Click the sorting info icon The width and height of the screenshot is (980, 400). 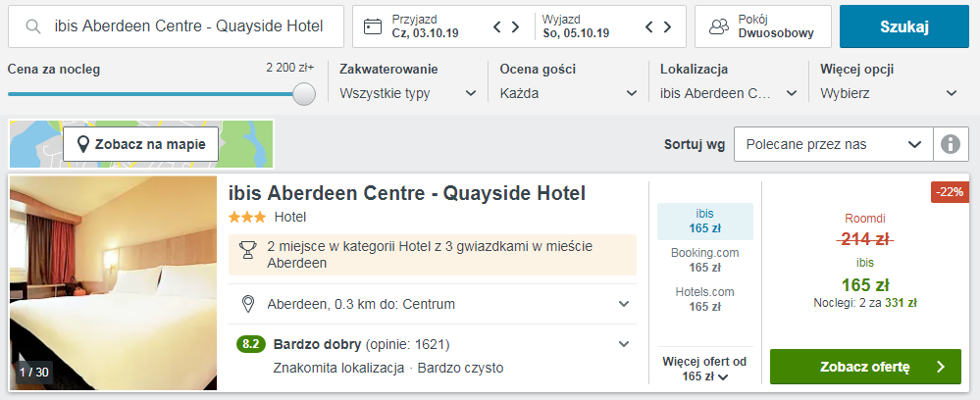(949, 144)
